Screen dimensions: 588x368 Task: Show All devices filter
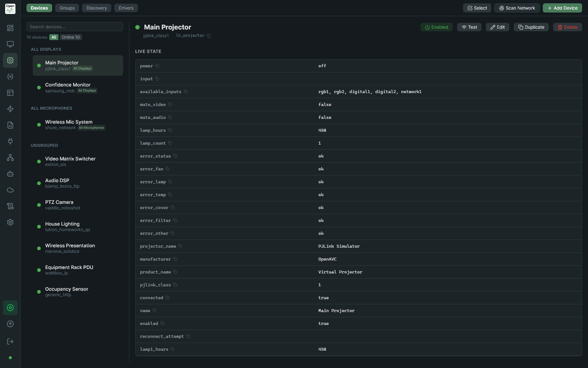pyautogui.click(x=54, y=37)
